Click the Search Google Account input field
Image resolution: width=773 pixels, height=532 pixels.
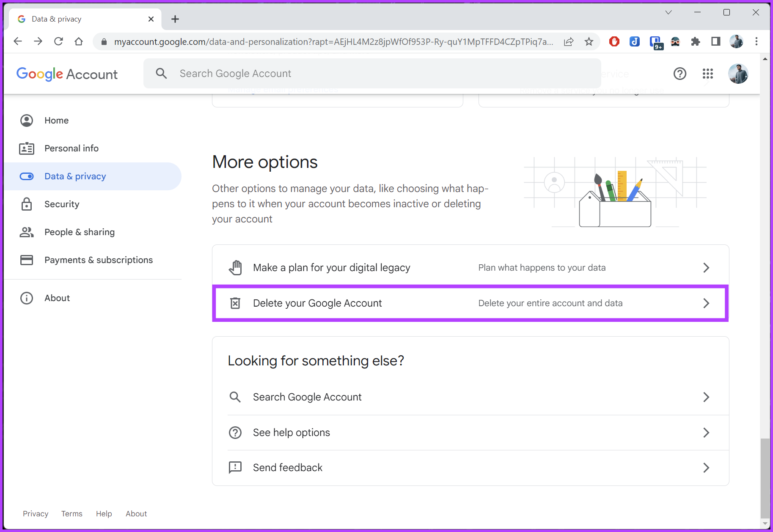pos(372,74)
